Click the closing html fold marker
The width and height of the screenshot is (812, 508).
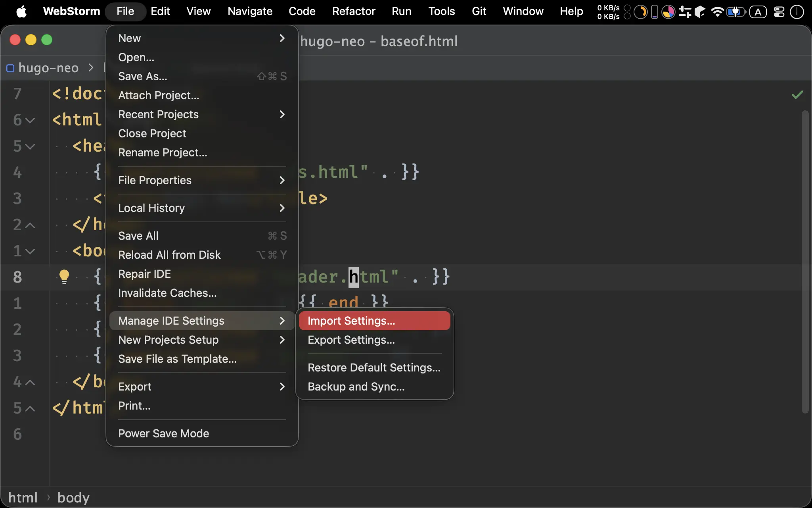(30, 408)
